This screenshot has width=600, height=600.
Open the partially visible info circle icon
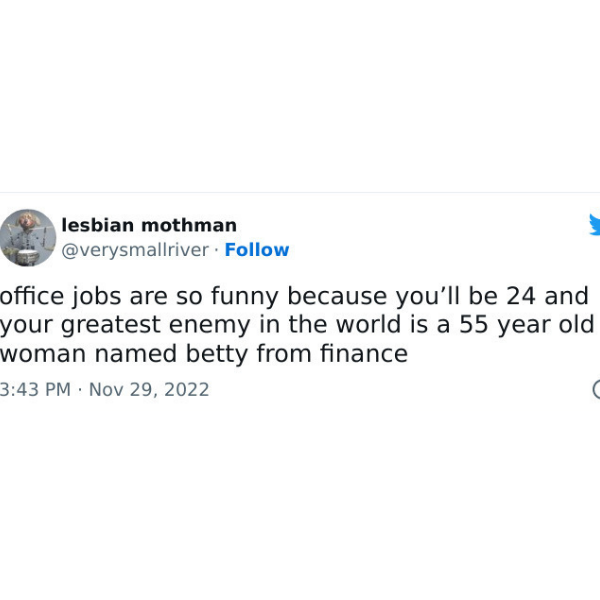[x=596, y=390]
